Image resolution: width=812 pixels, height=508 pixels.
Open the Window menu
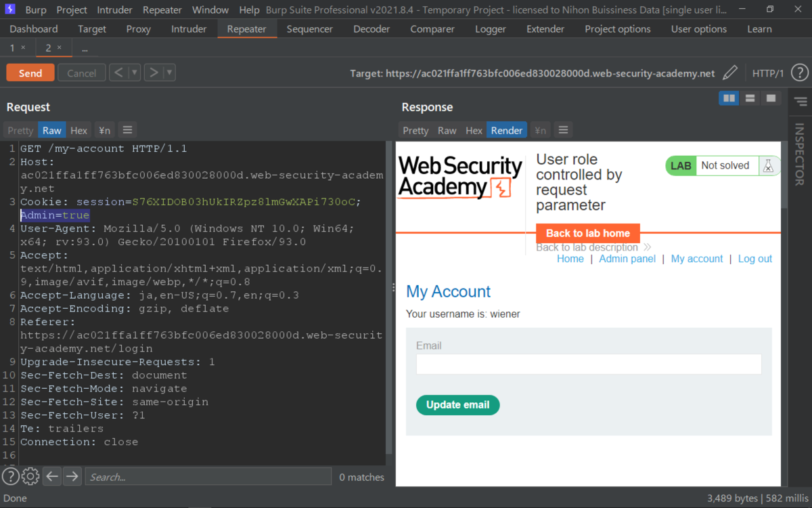210,10
